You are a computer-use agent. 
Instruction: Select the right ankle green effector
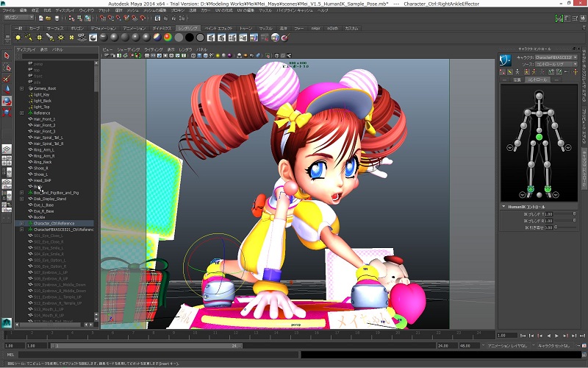(531, 188)
